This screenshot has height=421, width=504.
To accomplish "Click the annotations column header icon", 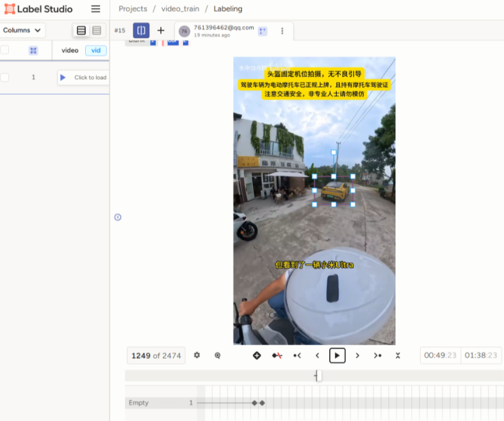I will 33,50.
